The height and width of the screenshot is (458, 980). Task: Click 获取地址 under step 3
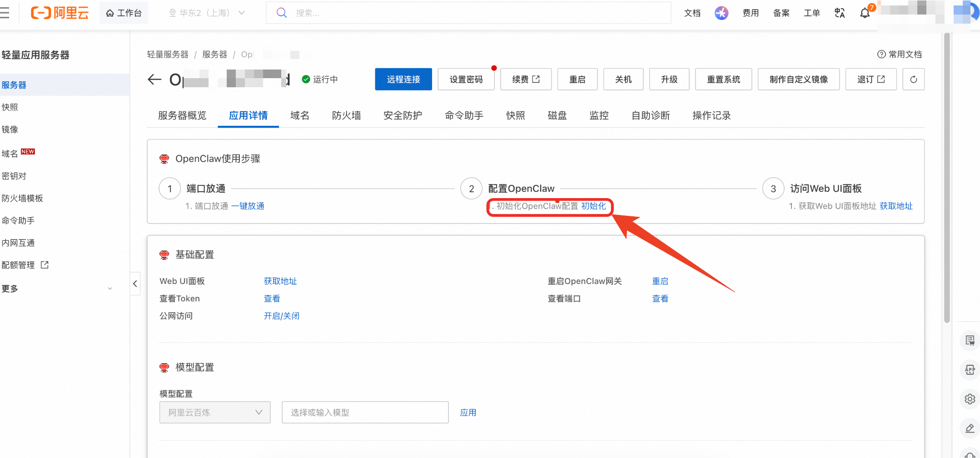(896, 206)
